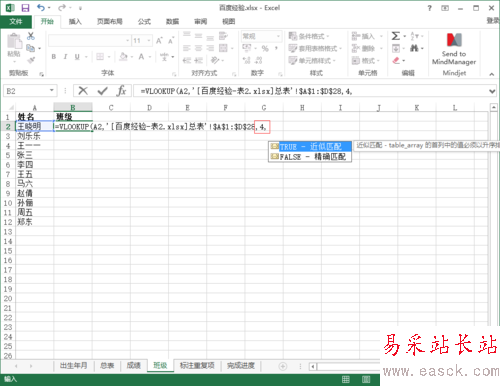
Task: Open the font size dropdown
Action: 149,41
